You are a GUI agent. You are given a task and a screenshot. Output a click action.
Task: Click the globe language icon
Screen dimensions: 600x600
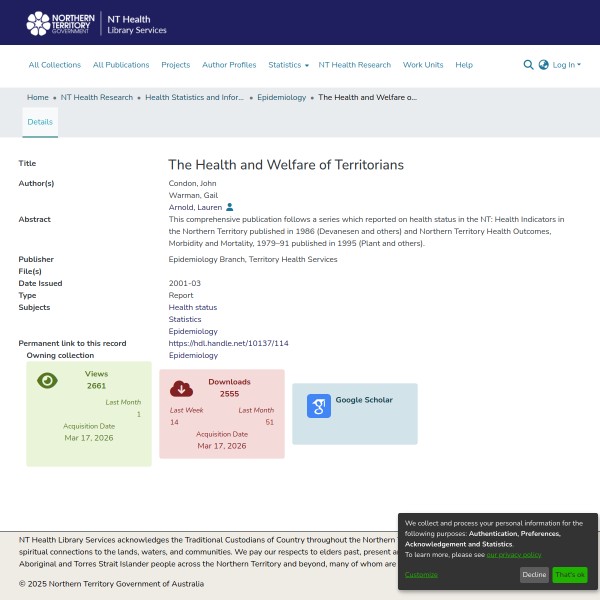click(x=543, y=65)
